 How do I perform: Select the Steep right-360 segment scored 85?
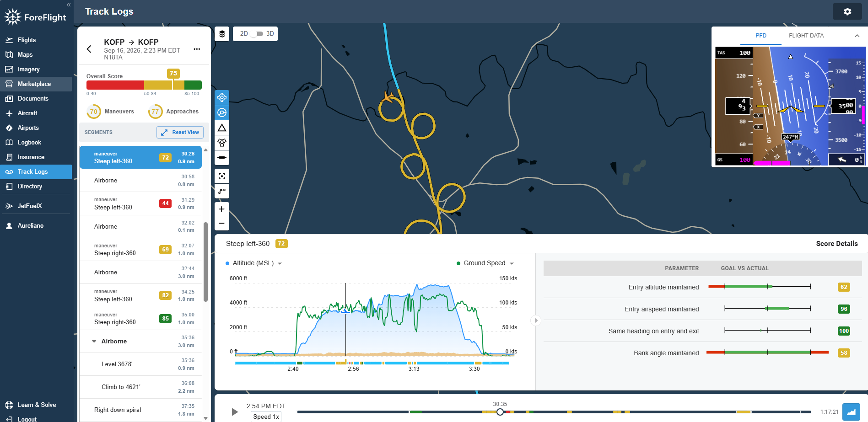141,319
